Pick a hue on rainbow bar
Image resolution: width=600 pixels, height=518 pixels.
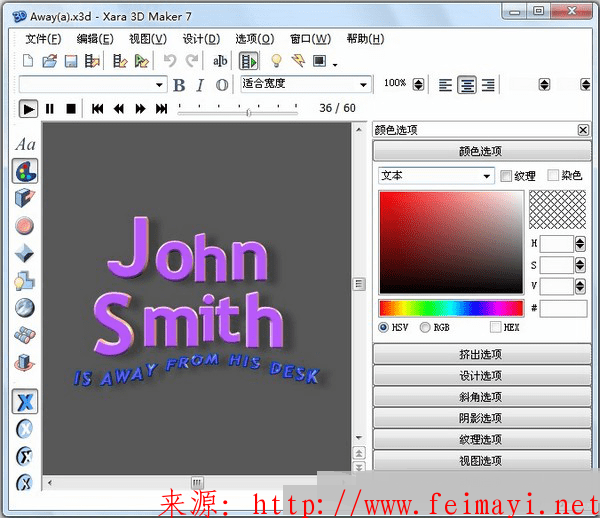point(451,308)
